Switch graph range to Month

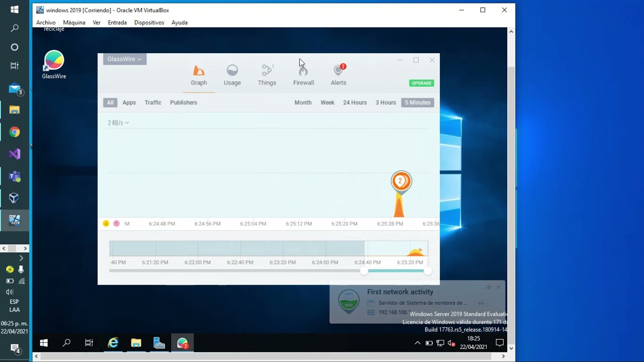[x=303, y=103]
